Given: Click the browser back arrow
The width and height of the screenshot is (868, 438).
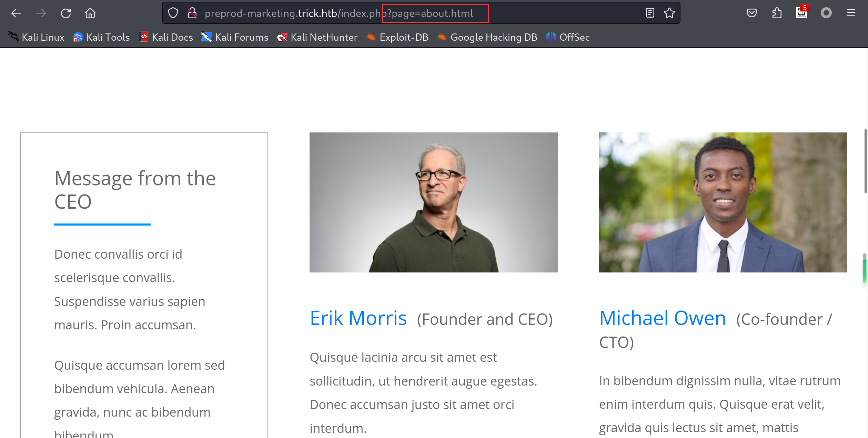Looking at the screenshot, I should tap(16, 13).
